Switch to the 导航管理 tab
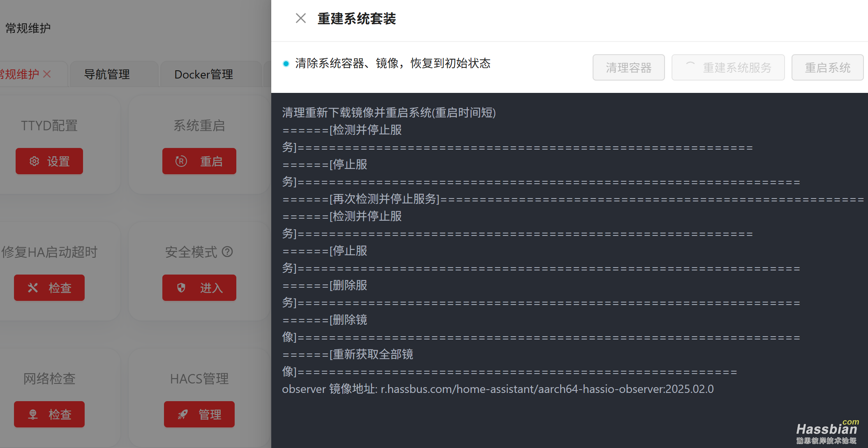868x448 pixels. (x=107, y=74)
